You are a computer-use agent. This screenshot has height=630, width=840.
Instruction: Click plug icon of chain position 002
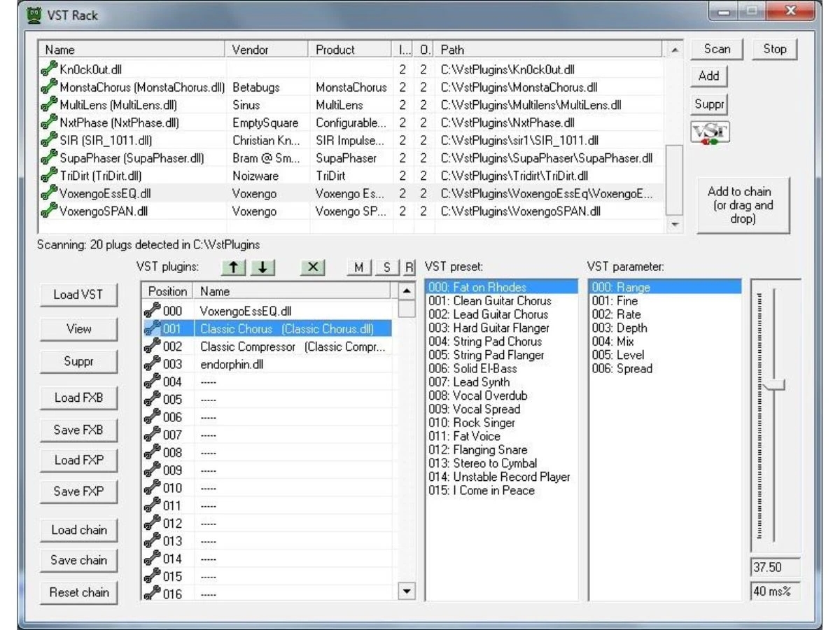[x=152, y=346]
